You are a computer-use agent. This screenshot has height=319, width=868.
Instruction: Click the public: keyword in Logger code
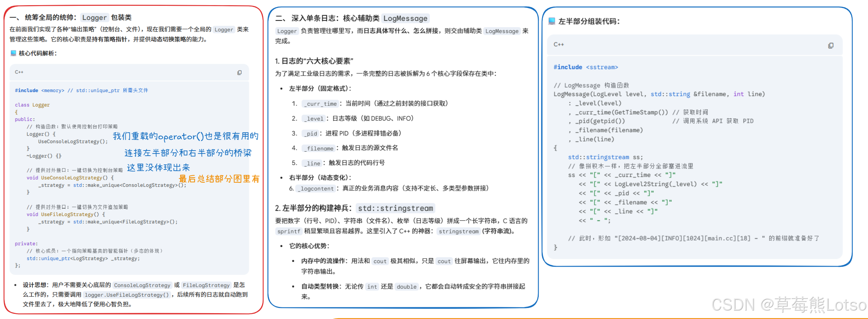point(25,119)
